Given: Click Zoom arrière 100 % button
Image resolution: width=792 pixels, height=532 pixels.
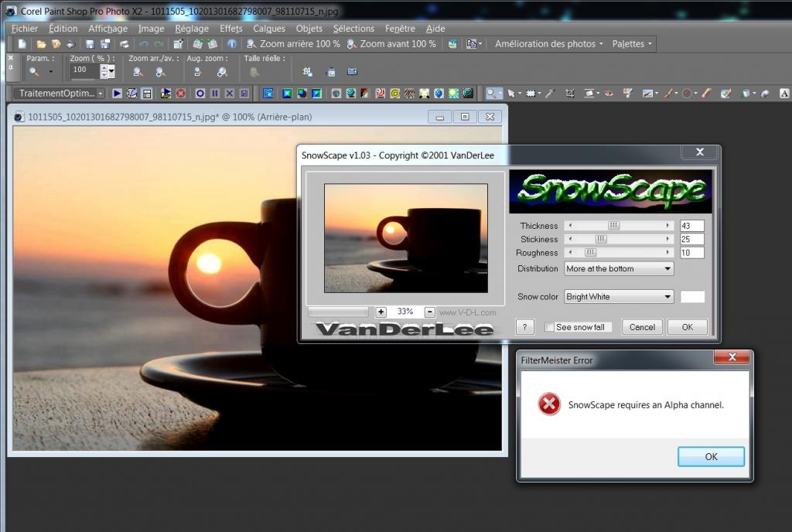Looking at the screenshot, I should pyautogui.click(x=293, y=44).
